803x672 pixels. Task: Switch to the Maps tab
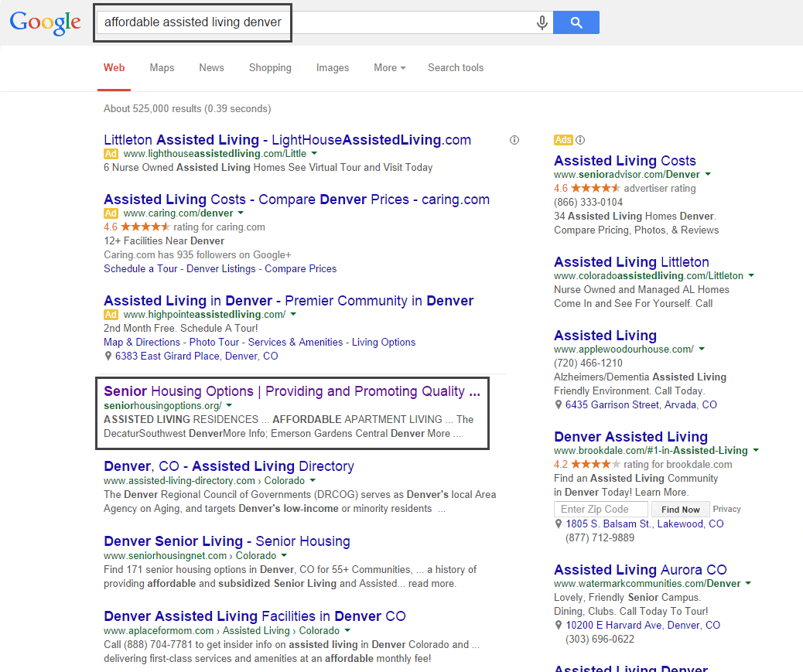pos(162,67)
